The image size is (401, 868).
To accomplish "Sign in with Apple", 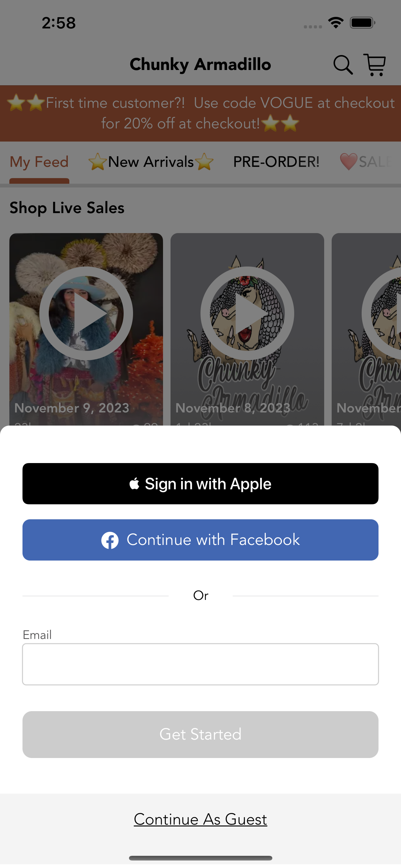I will tap(200, 484).
